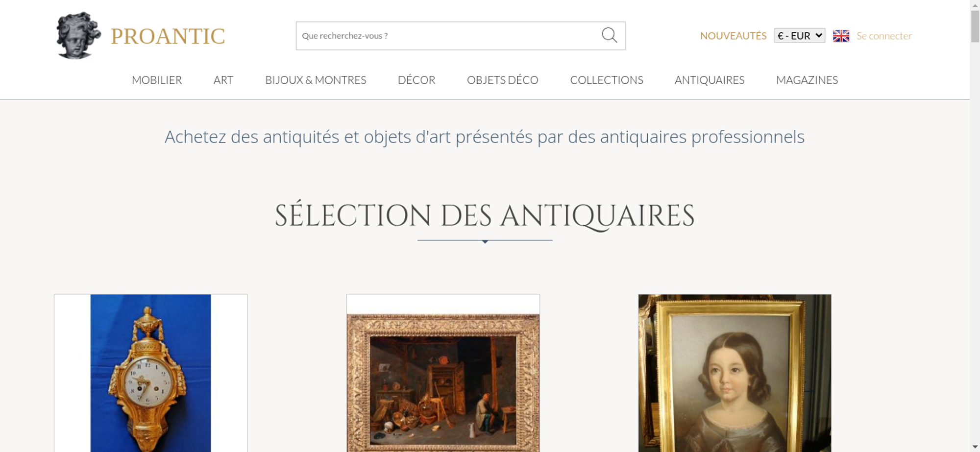Viewport: 980px width, 452px height.
Task: Click the Se connecter login link
Action: click(x=884, y=36)
